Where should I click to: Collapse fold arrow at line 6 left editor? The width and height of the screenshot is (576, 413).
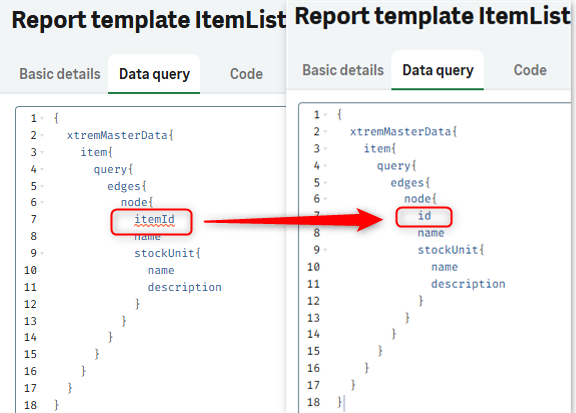point(42,202)
